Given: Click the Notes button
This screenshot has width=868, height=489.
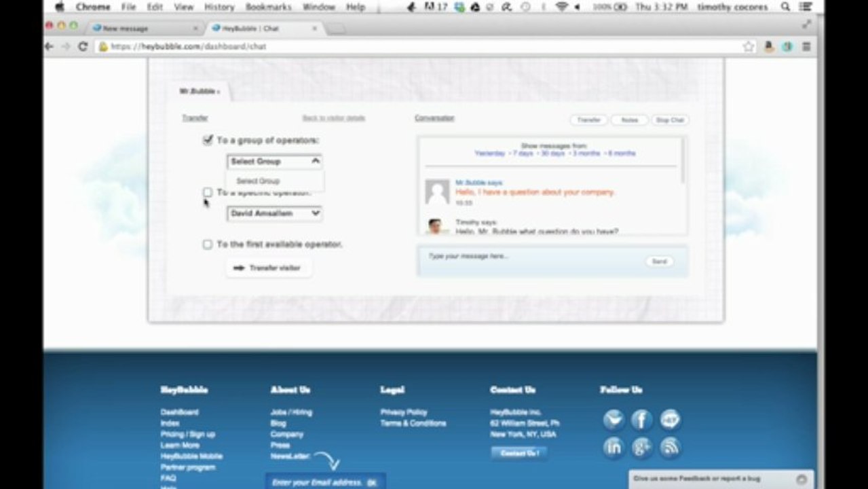Looking at the screenshot, I should coord(630,120).
